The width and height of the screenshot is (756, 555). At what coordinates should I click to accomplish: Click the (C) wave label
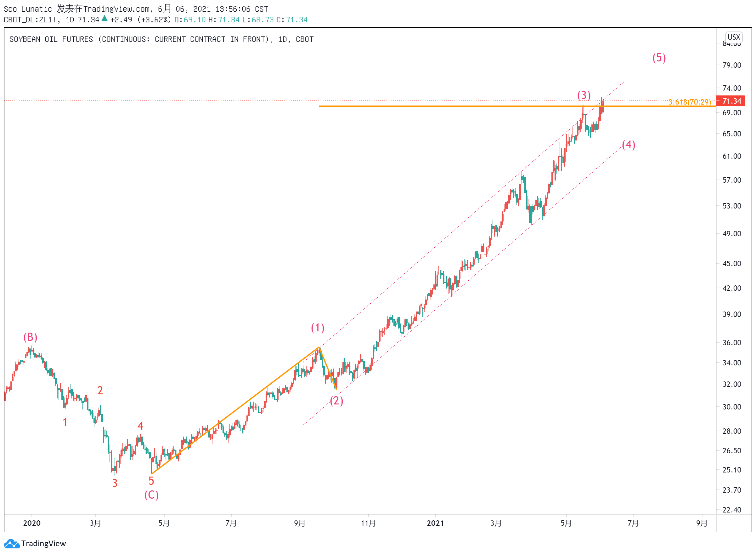pos(151,495)
